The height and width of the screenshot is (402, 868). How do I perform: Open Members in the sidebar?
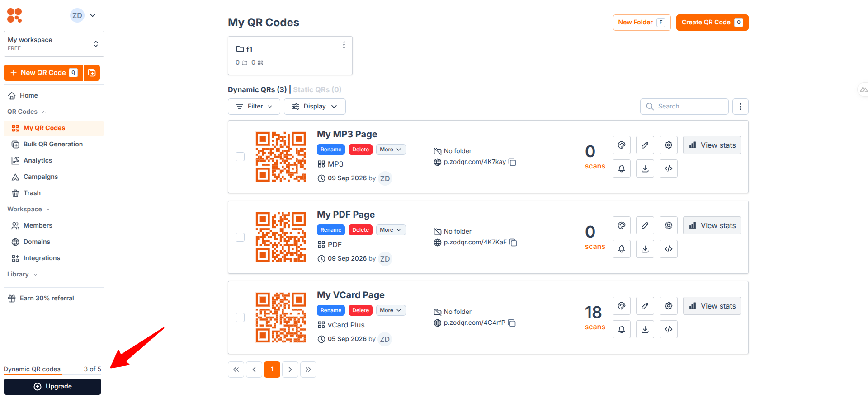click(54, 225)
